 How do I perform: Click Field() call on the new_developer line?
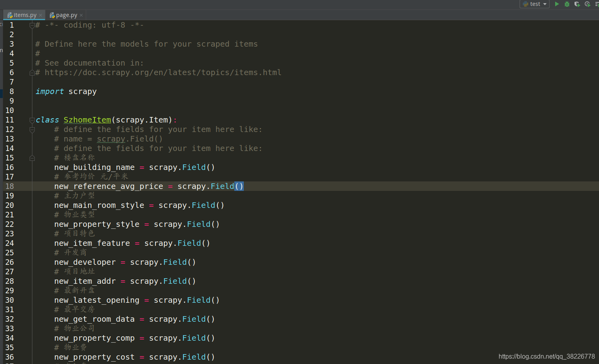(180, 262)
